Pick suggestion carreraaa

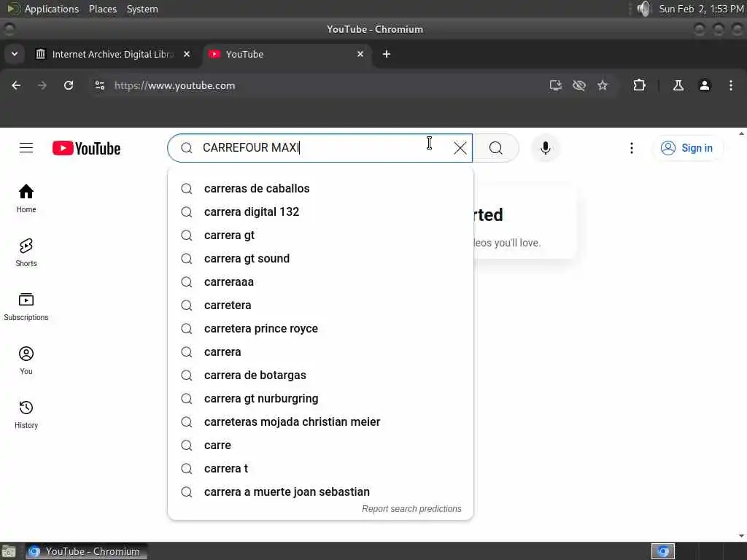[321, 282]
